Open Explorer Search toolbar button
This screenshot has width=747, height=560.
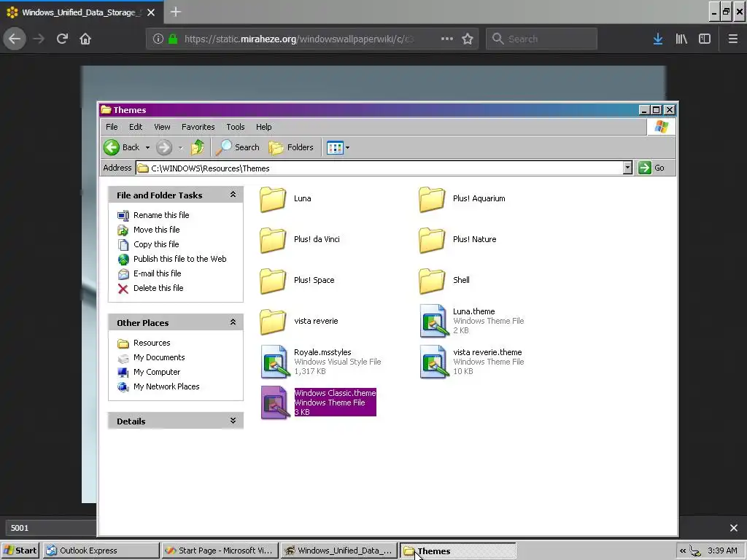[x=237, y=147]
